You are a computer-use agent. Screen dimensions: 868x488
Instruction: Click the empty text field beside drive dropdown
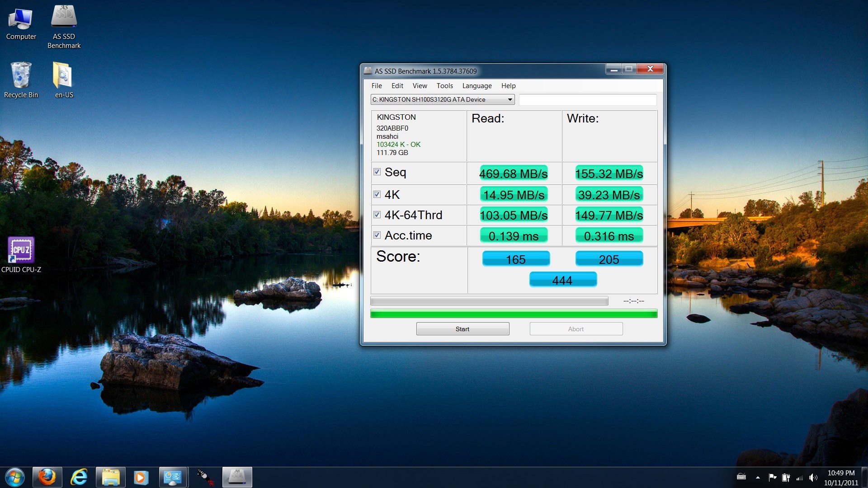[x=588, y=99]
